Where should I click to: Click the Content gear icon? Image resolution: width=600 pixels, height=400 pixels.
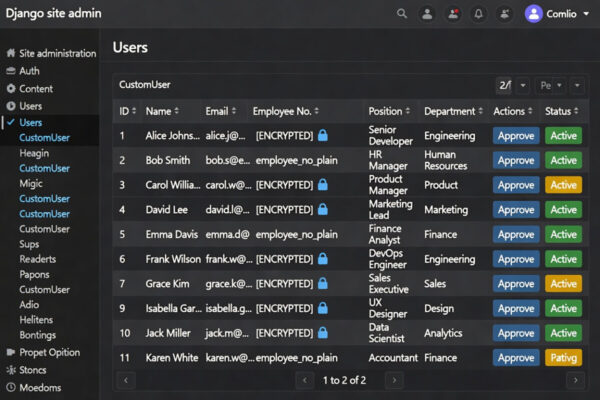(11, 88)
